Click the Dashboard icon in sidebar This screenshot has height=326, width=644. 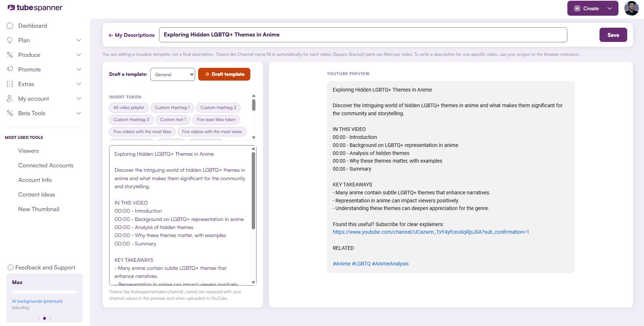10,26
